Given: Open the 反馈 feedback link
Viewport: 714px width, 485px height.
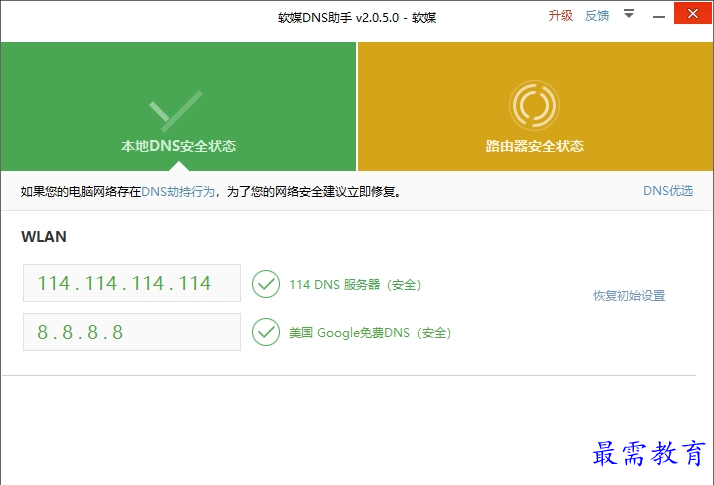Looking at the screenshot, I should (x=597, y=16).
